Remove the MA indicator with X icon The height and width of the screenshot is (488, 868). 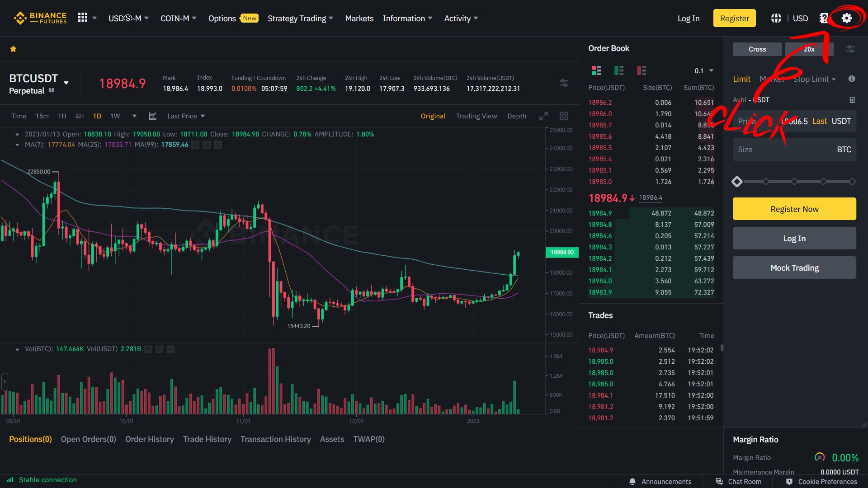point(218,145)
